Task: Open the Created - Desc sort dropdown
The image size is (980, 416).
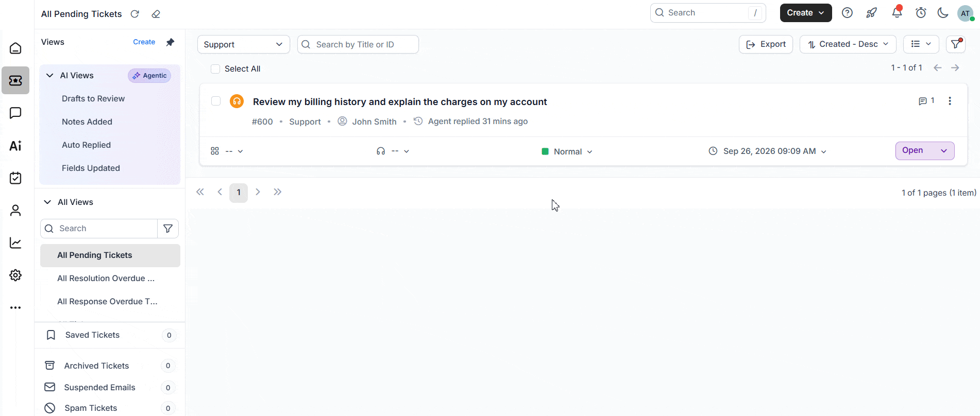Action: click(848, 44)
